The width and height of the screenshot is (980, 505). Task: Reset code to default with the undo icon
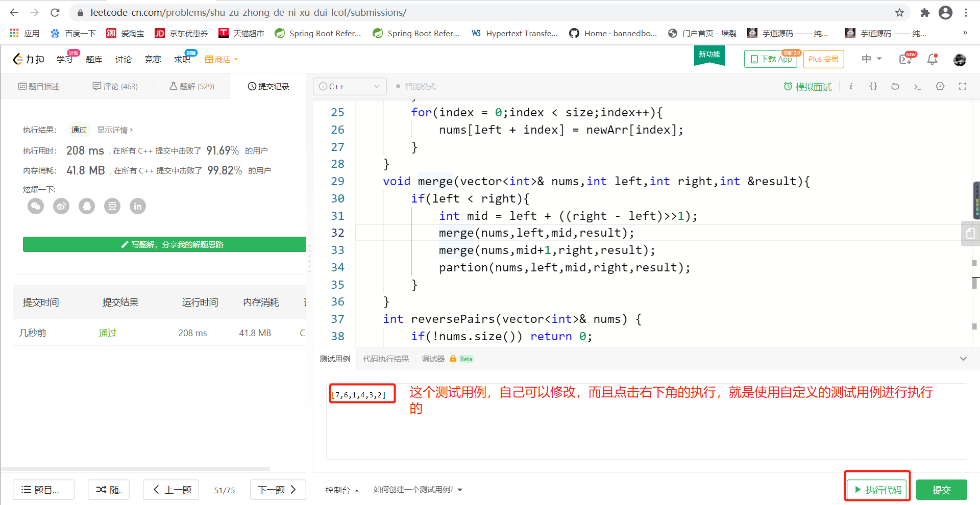(895, 86)
